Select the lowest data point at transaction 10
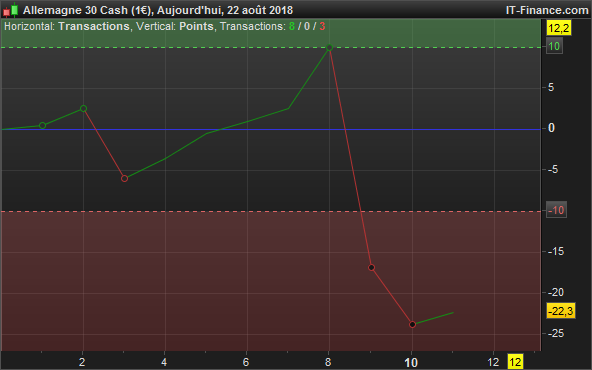The width and height of the screenshot is (592, 370). point(412,324)
